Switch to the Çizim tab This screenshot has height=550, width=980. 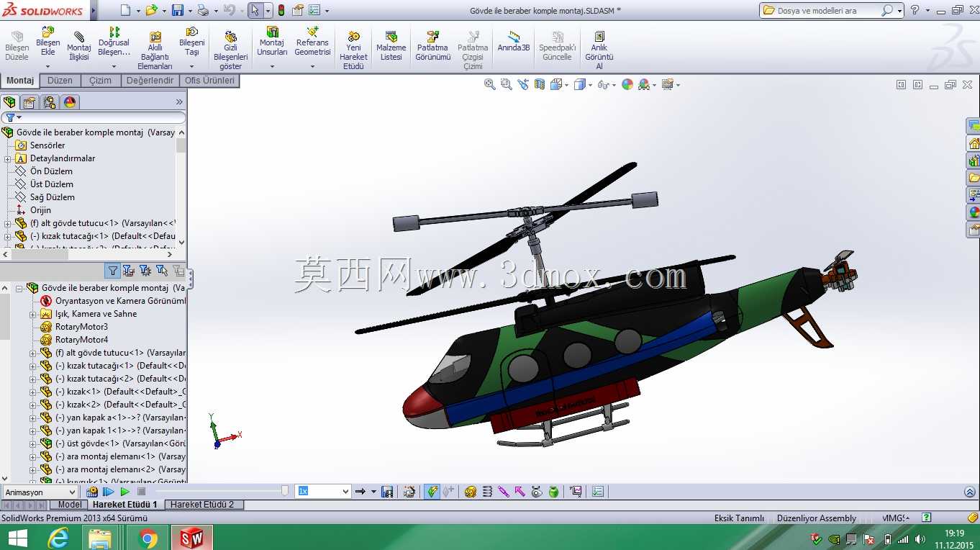click(x=100, y=81)
